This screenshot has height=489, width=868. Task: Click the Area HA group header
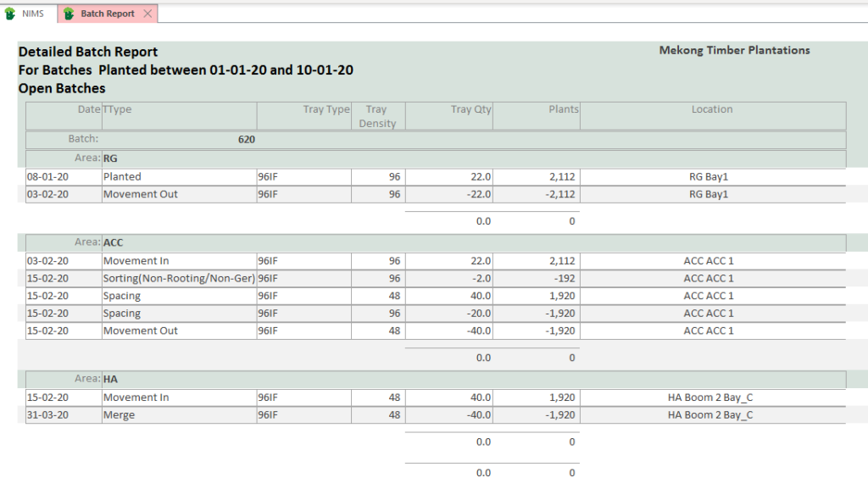(110, 379)
